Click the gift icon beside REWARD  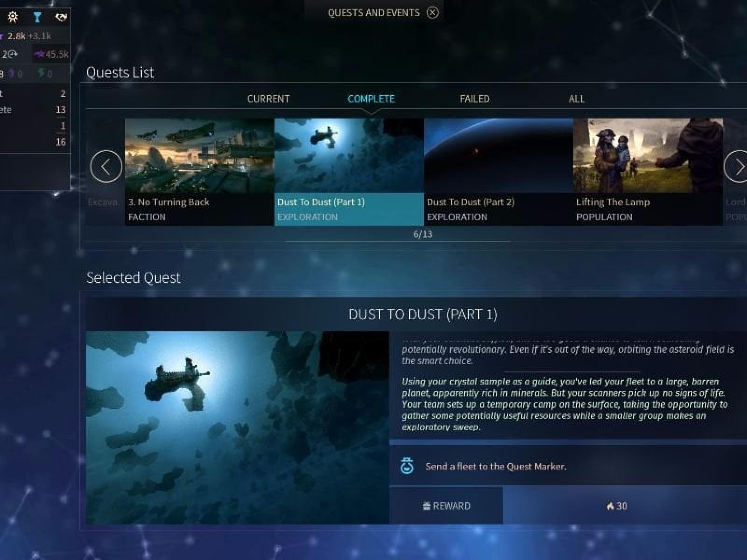click(426, 506)
